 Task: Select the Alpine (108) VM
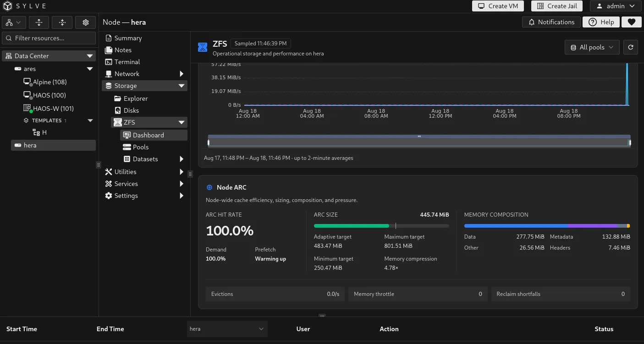click(x=50, y=82)
